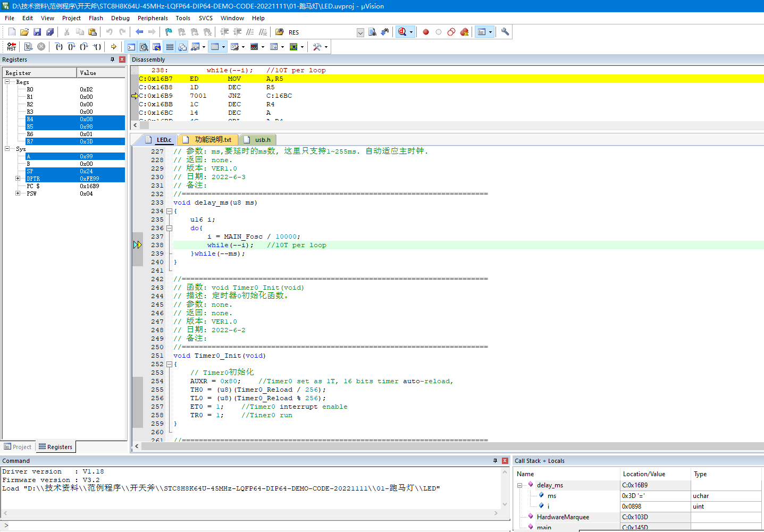Collapse the Sys tree node
The image size is (764, 532).
[x=7, y=149]
